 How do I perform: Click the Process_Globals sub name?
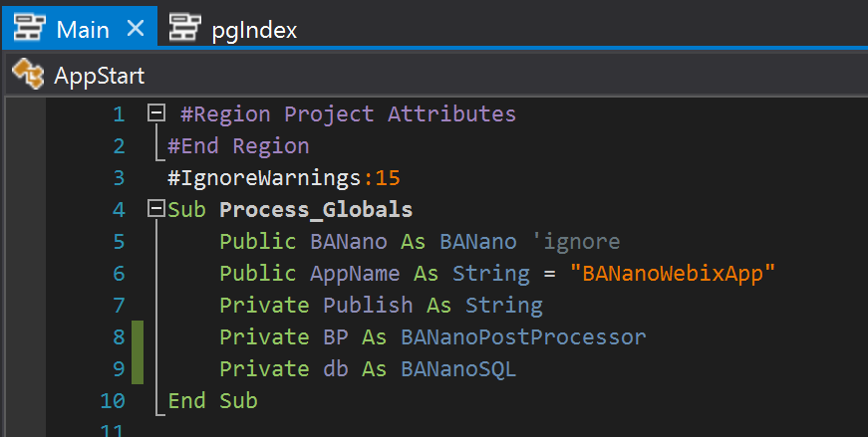click(315, 210)
